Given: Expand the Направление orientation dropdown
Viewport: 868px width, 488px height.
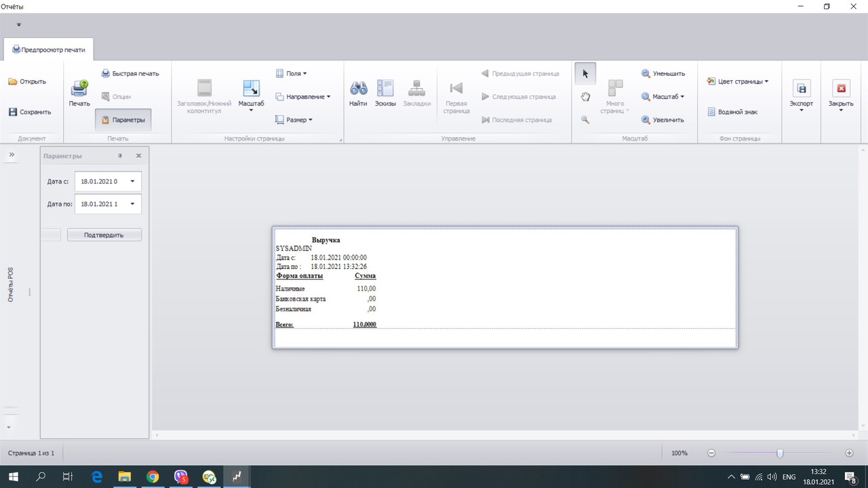Looking at the screenshot, I should (302, 96).
